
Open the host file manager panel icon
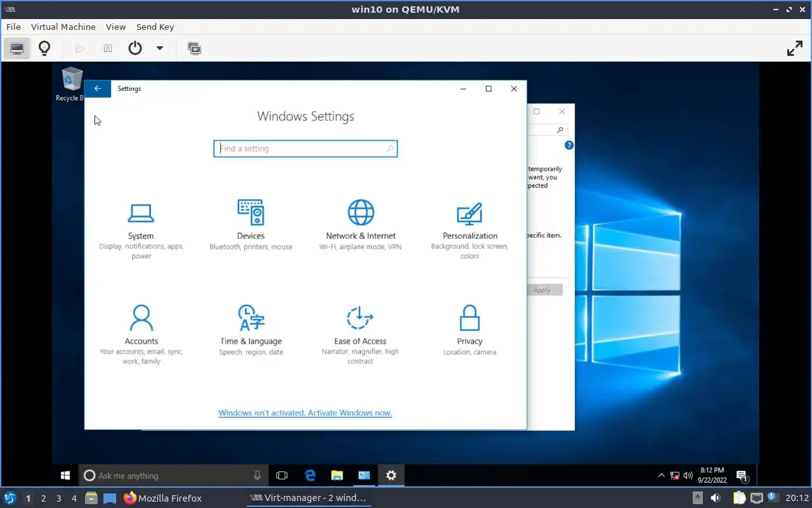coord(91,498)
